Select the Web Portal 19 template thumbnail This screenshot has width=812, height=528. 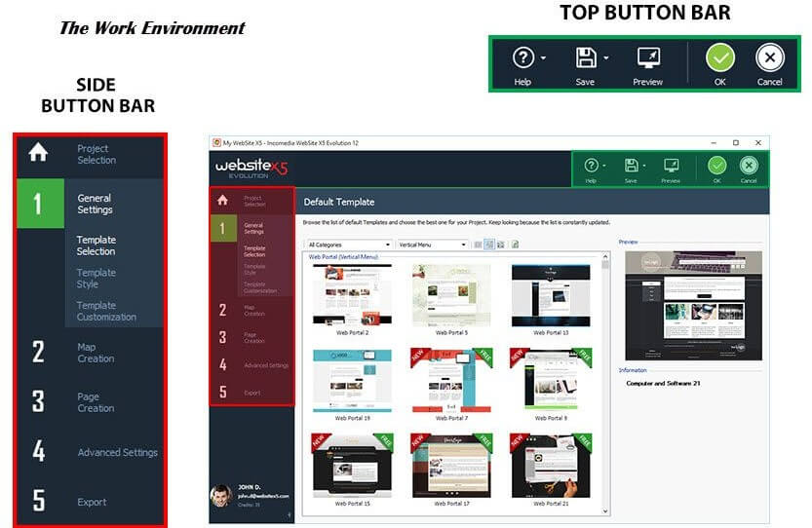coord(352,381)
